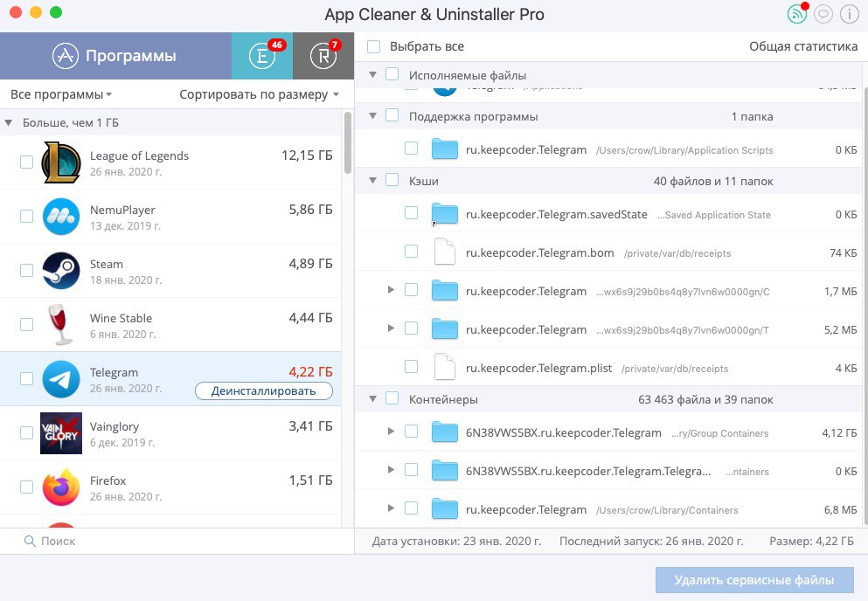868x601 pixels.
Task: Tick the NemuPlayer checkbox
Action: coord(26,217)
